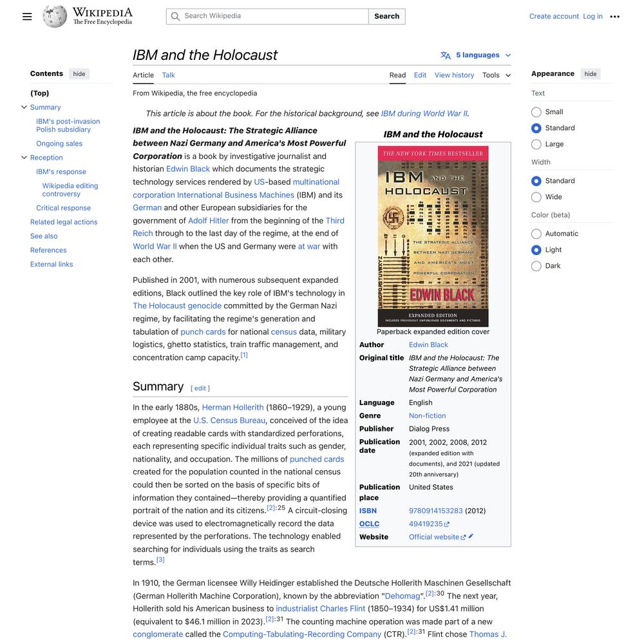Go to Critical response in Contents

point(63,208)
